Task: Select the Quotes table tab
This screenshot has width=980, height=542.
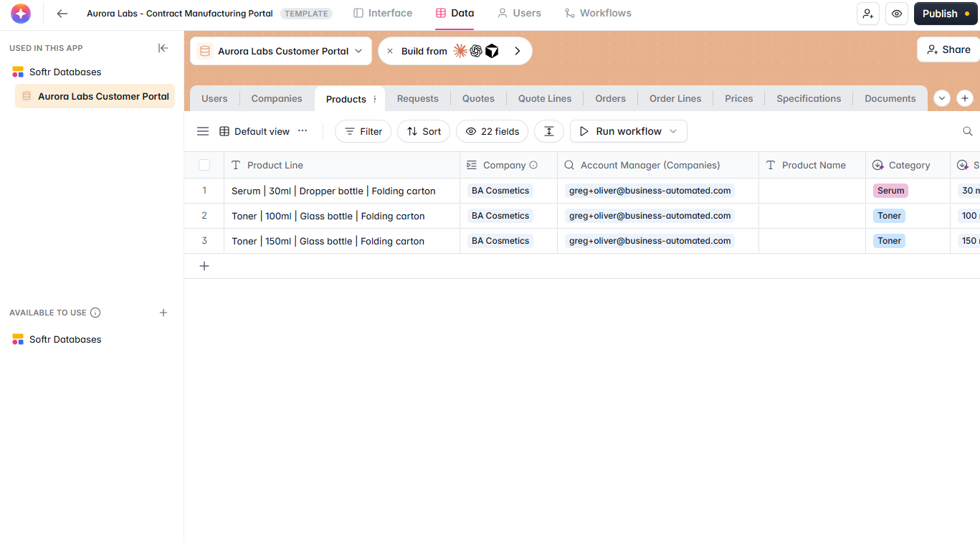Action: tap(478, 98)
